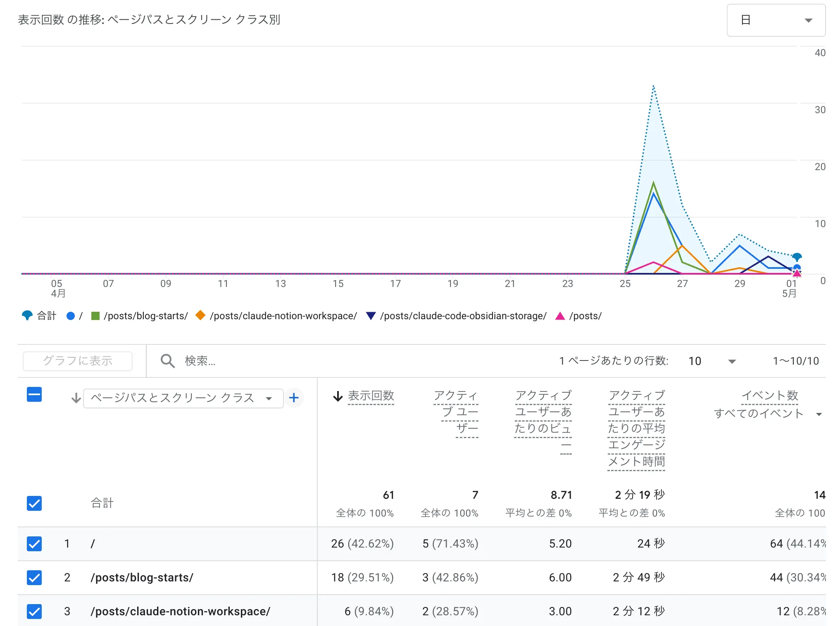
Task: Click the 2 分 49 秒 engagement cell
Action: point(639,578)
